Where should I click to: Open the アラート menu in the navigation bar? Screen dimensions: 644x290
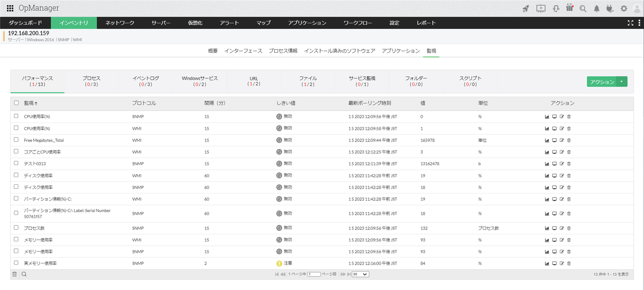coord(229,23)
